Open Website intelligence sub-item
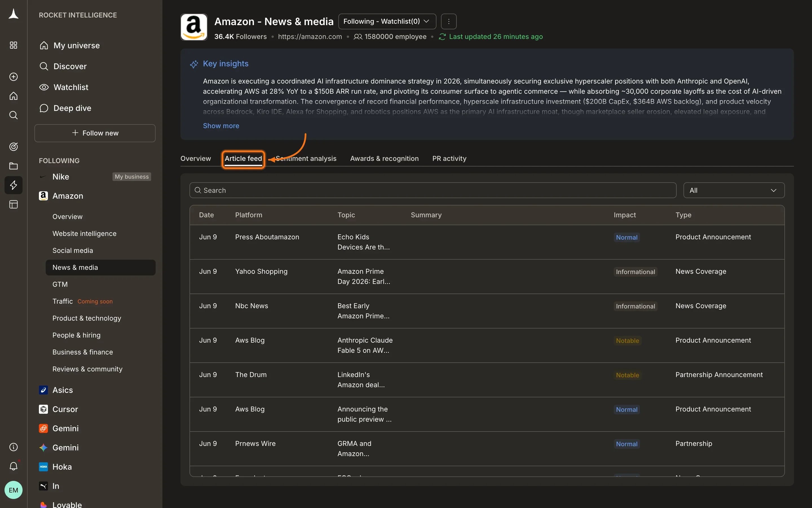The width and height of the screenshot is (812, 508). pos(84,233)
